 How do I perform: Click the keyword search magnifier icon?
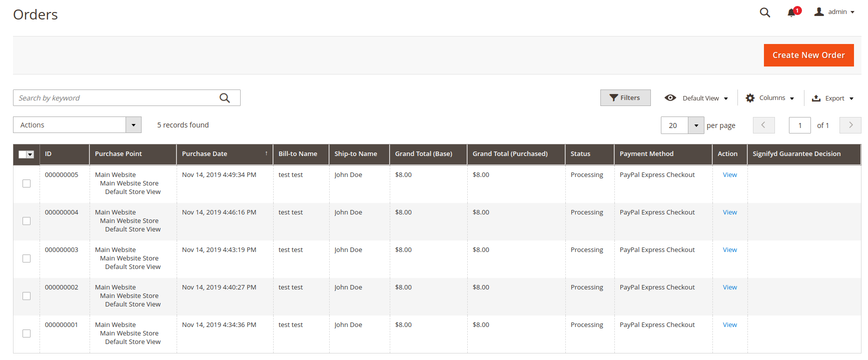[225, 98]
